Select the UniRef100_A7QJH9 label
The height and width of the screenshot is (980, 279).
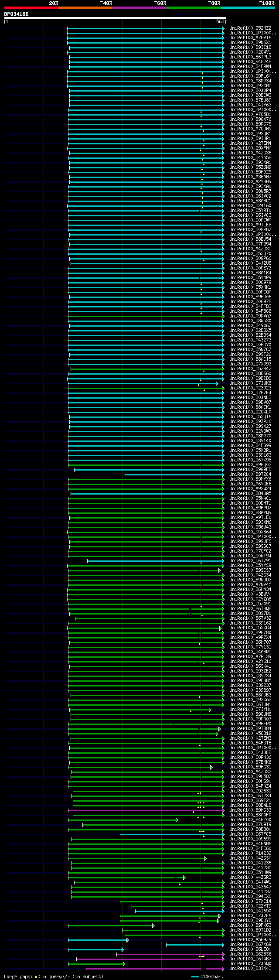point(250,129)
